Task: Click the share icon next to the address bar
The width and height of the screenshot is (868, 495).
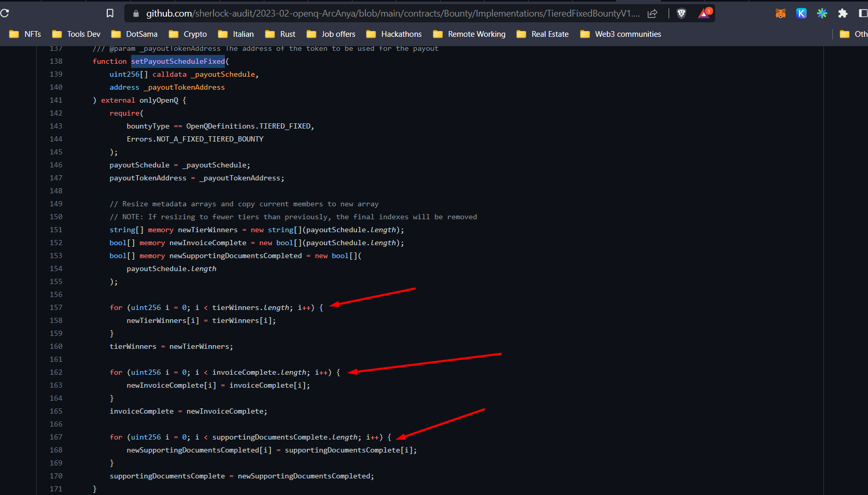Action: coord(652,13)
